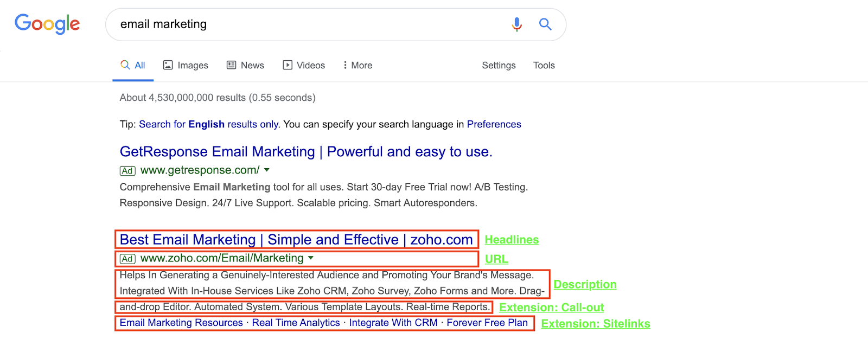This screenshot has width=868, height=339.
Task: Click the All tab magnifier icon
Action: 125,65
